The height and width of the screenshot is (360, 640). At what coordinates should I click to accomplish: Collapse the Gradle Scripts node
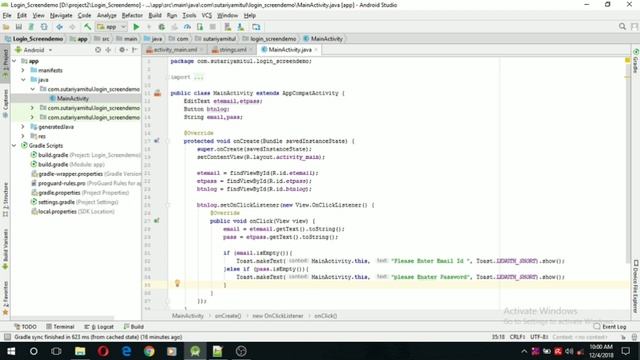(x=15, y=145)
